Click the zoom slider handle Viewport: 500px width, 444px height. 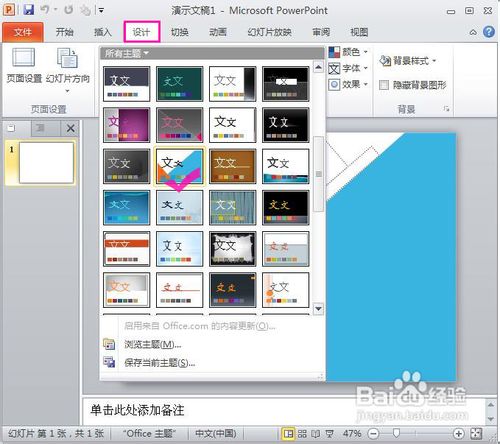396,433
